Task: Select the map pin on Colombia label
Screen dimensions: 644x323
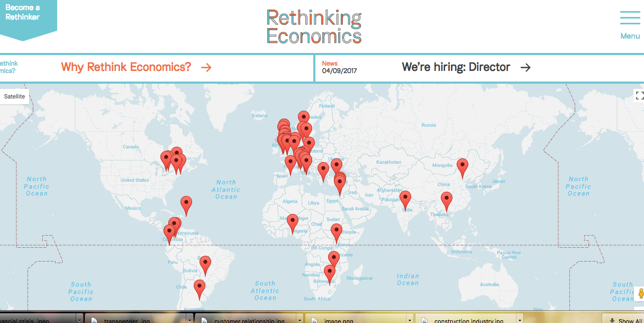Action: [170, 235]
